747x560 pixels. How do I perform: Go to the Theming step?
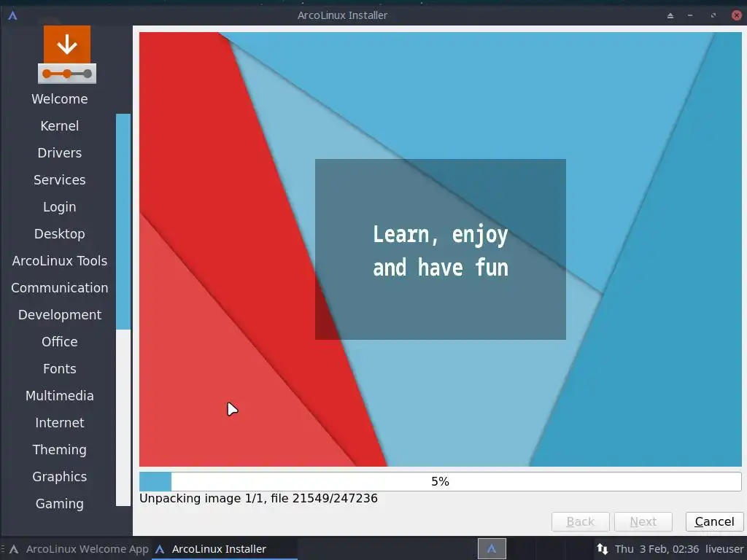[60, 449]
